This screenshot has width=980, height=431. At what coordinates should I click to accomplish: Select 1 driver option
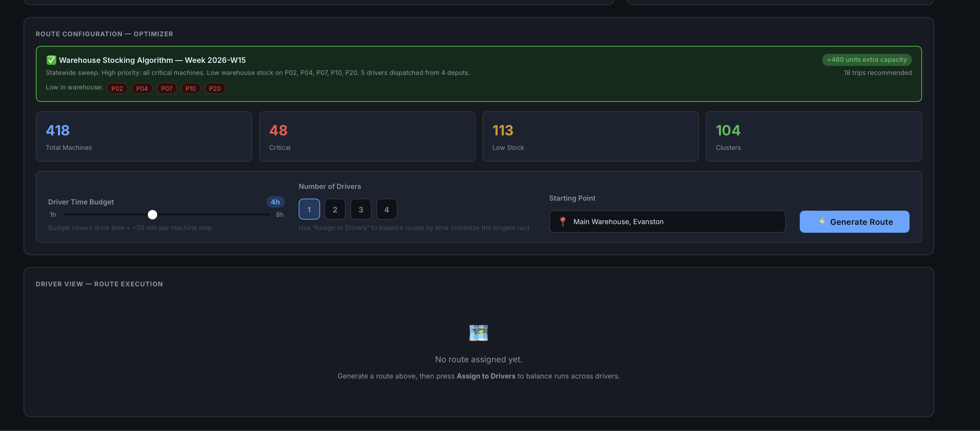(x=309, y=209)
